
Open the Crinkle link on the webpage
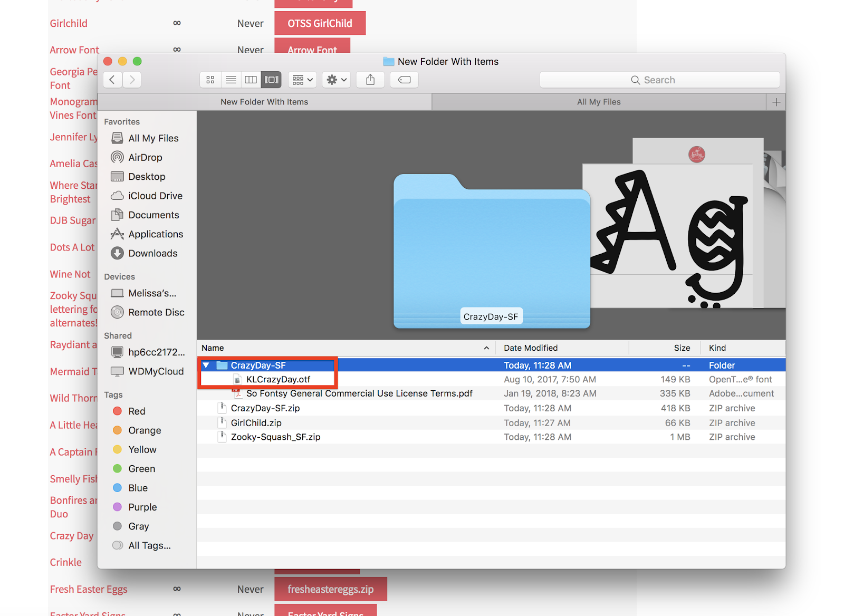click(x=66, y=562)
